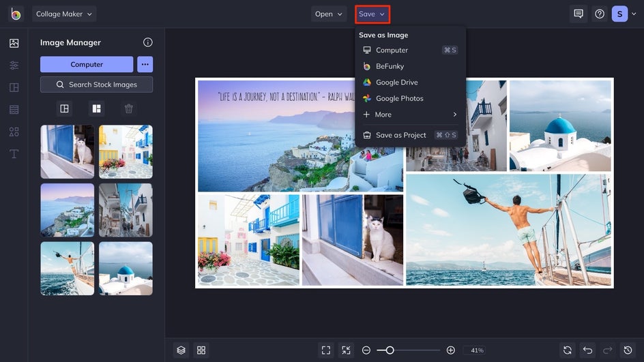Click the more options ellipsis button

[145, 65]
